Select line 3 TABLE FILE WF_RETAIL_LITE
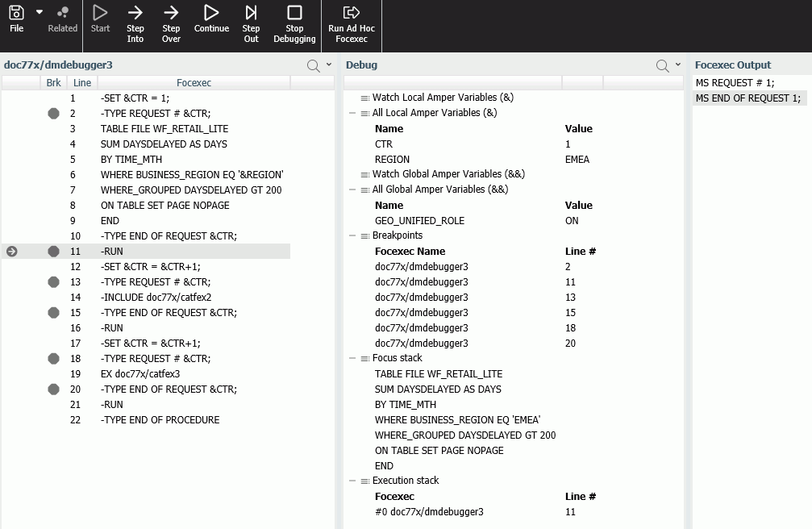This screenshot has height=529, width=812. (x=164, y=128)
